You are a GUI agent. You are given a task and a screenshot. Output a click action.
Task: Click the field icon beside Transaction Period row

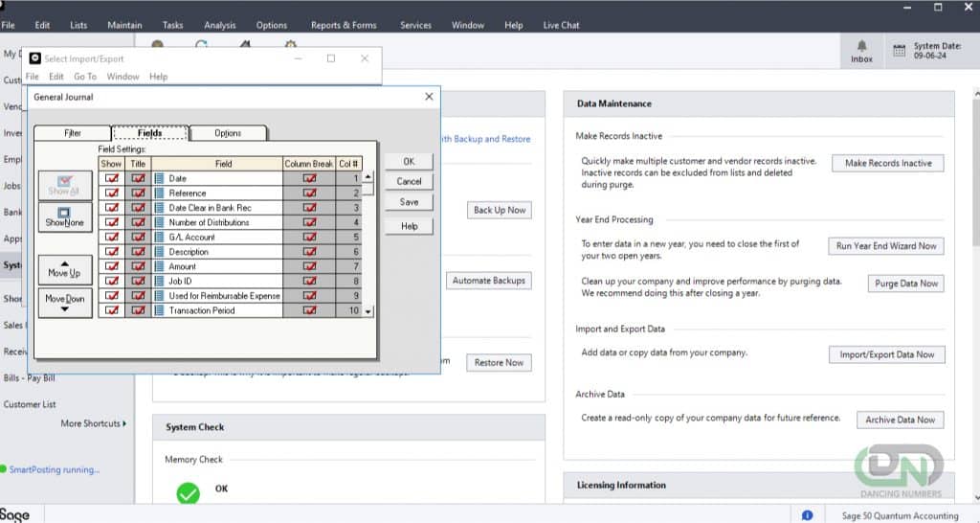point(160,310)
